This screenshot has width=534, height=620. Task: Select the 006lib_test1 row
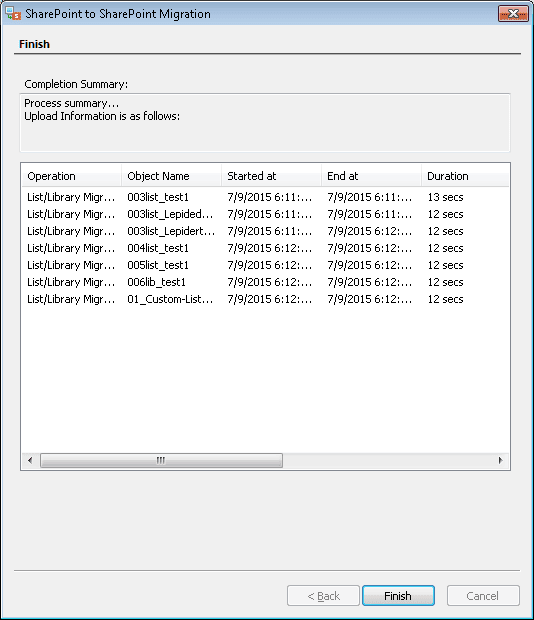pos(265,282)
